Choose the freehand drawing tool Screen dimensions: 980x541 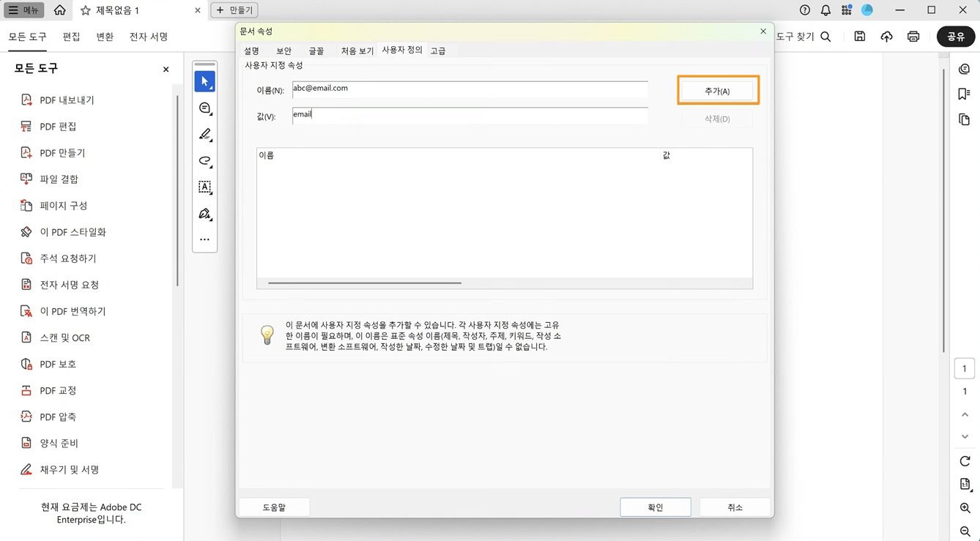tap(205, 161)
